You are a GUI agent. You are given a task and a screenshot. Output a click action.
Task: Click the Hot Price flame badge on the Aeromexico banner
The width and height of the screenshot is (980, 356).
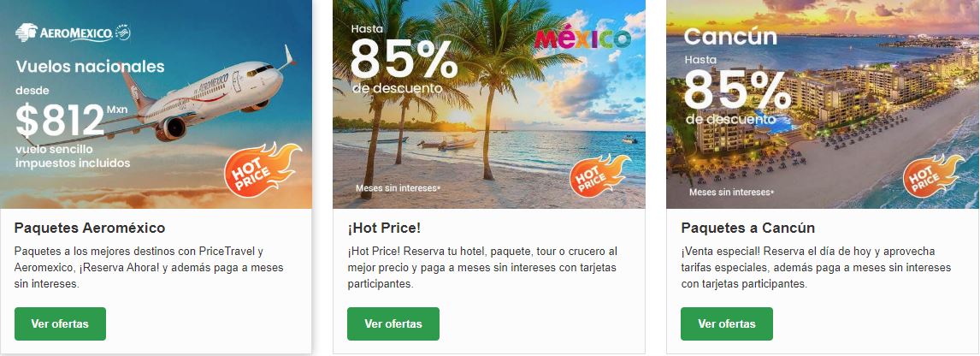[x=263, y=169]
